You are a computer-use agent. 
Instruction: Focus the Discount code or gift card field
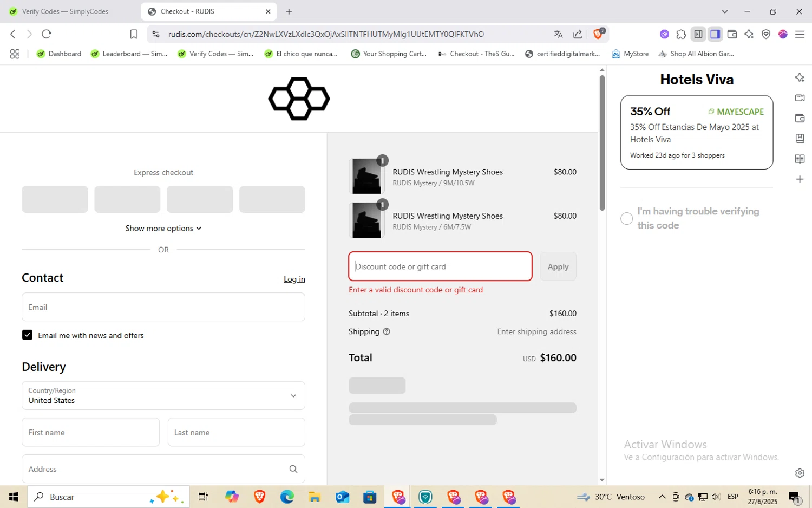440,266
